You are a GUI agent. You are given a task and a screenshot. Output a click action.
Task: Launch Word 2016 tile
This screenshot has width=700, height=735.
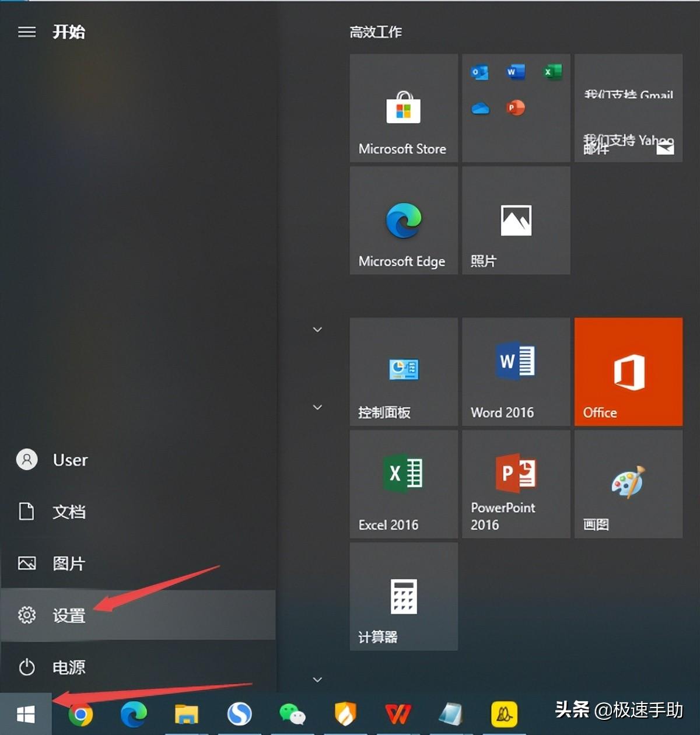tap(516, 372)
